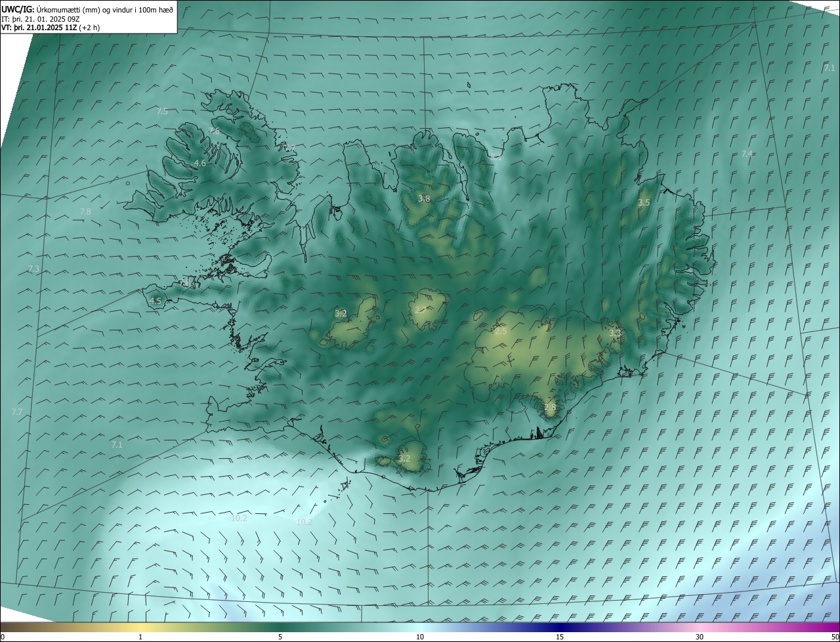Image resolution: width=840 pixels, height=642 pixels.
Task: Click the 2.5 value label on the large glacier
Action: (501, 332)
